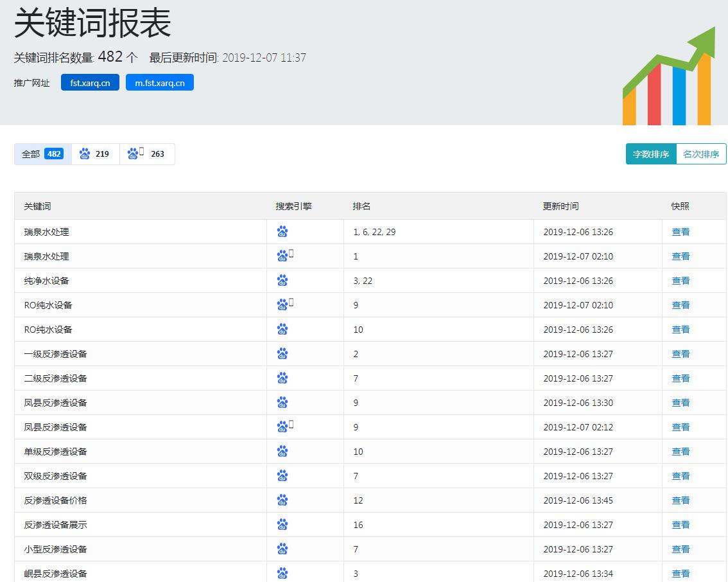Viewport: 728px width, 582px height.
Task: Click the 482 count badge
Action: click(55, 154)
